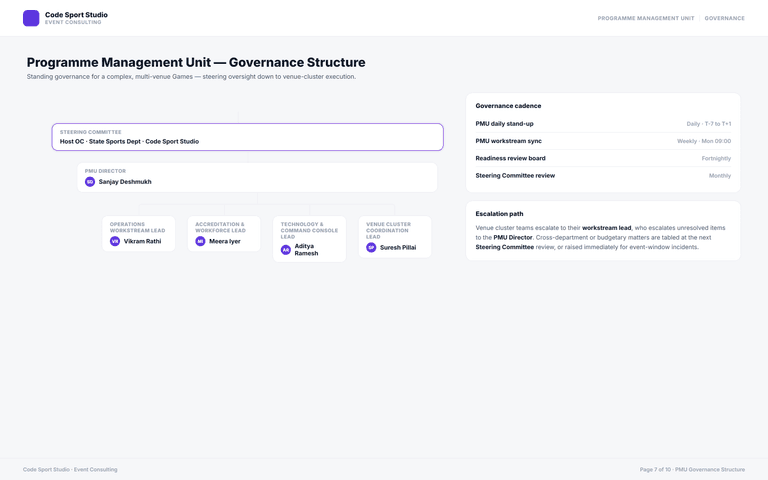
Task: Click the 'Standing governance' subtitle text
Action: pos(191,76)
